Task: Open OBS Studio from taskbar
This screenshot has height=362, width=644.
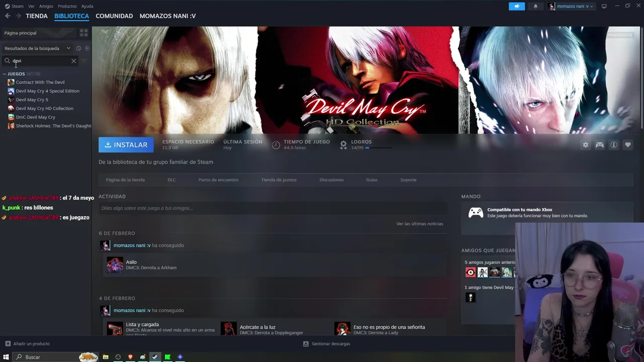Action: pyautogui.click(x=118, y=357)
